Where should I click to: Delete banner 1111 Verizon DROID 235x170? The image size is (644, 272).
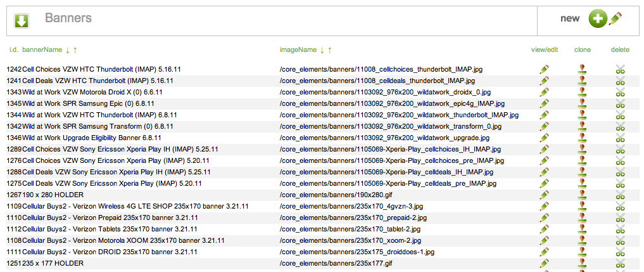[x=621, y=252]
